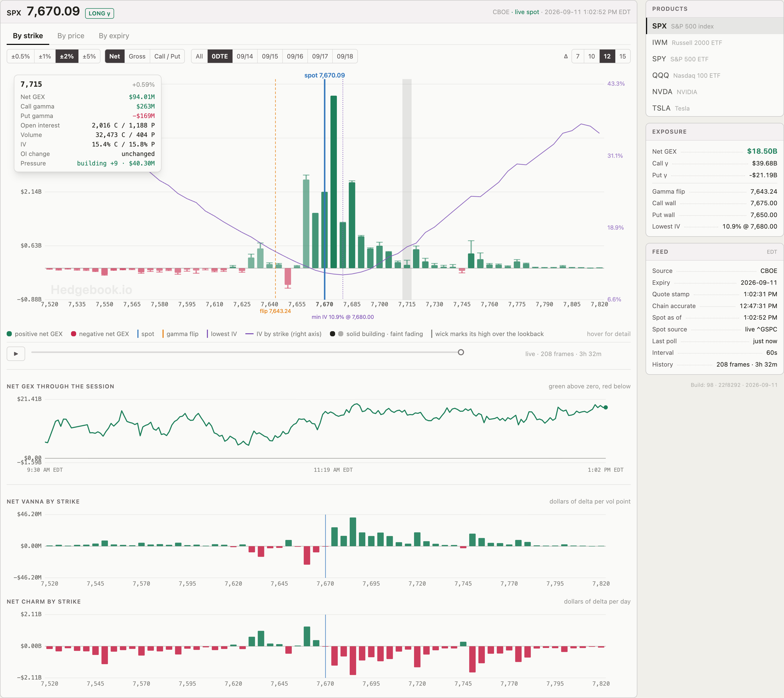Image resolution: width=784 pixels, height=698 pixels.
Task: Select SPX S&P 500 index product
Action: tap(715, 26)
